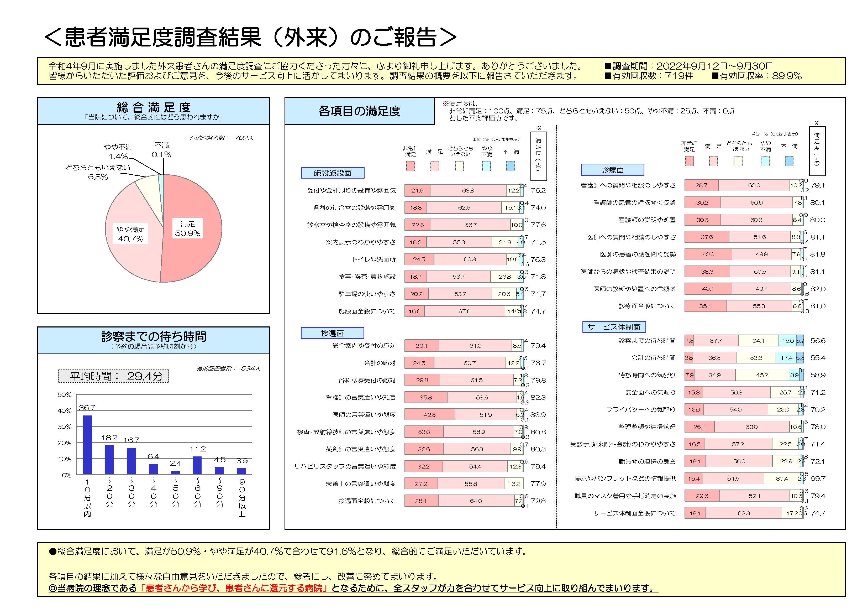Click the 掲示やパンフレットなどの情報提供 row label
This screenshot has width=868, height=614.
click(625, 478)
